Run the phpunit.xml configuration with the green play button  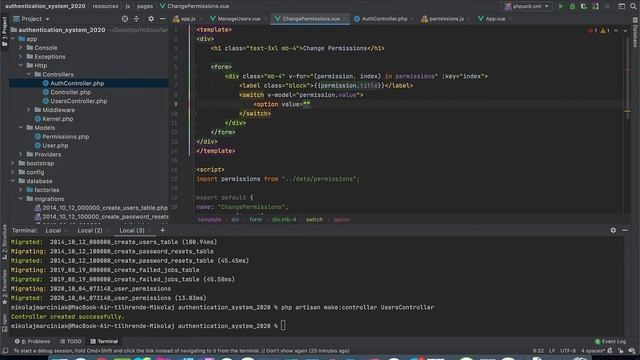[x=561, y=6]
